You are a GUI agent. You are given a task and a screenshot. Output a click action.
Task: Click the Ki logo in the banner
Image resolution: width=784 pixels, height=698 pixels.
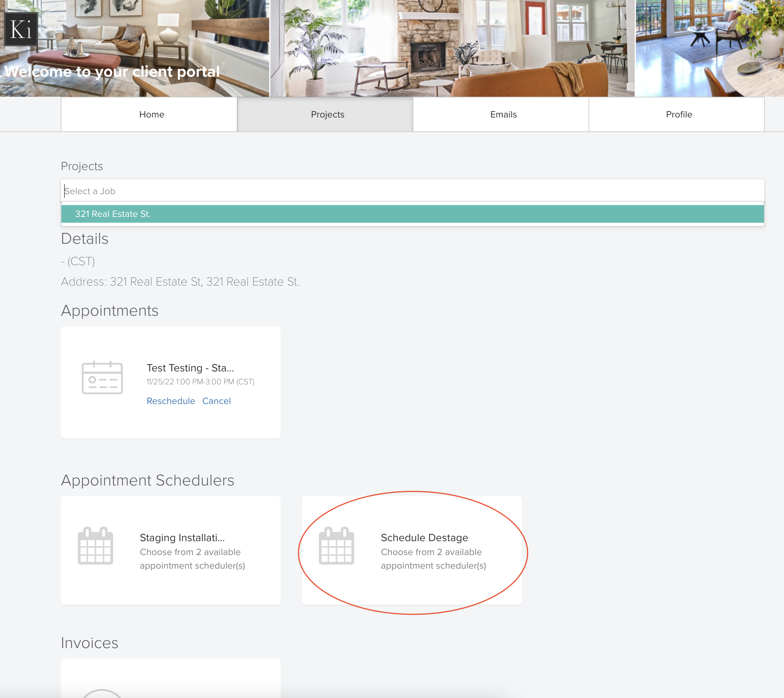tap(21, 29)
